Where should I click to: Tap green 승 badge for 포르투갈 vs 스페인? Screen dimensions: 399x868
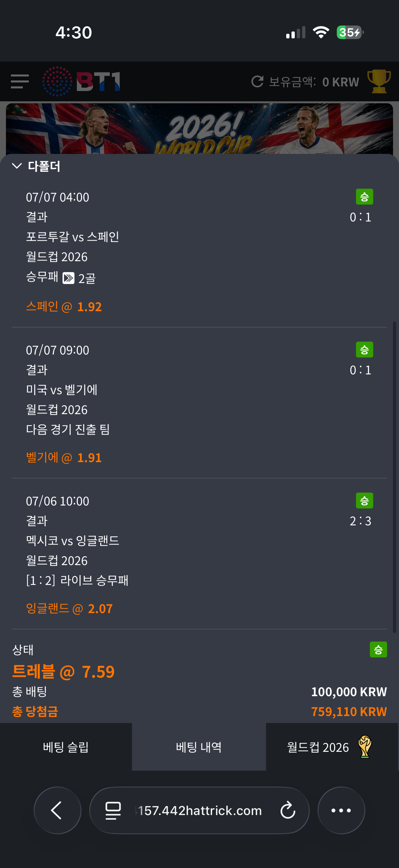coord(364,197)
